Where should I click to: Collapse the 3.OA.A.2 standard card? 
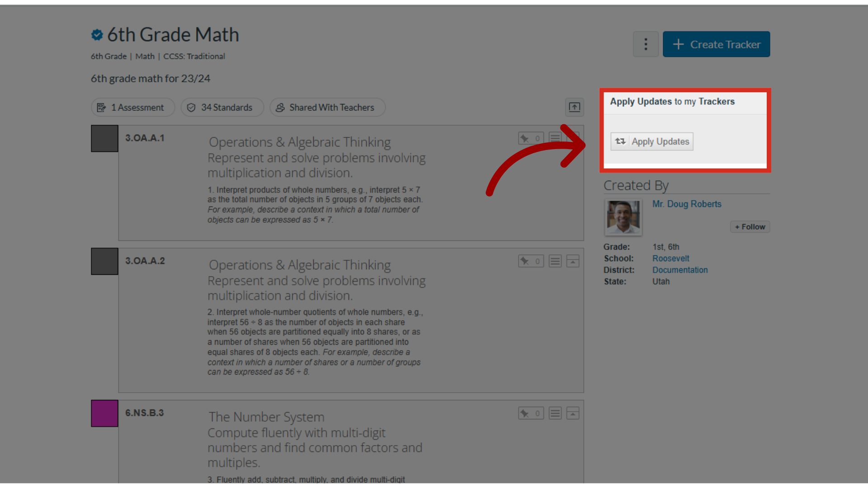tap(573, 261)
